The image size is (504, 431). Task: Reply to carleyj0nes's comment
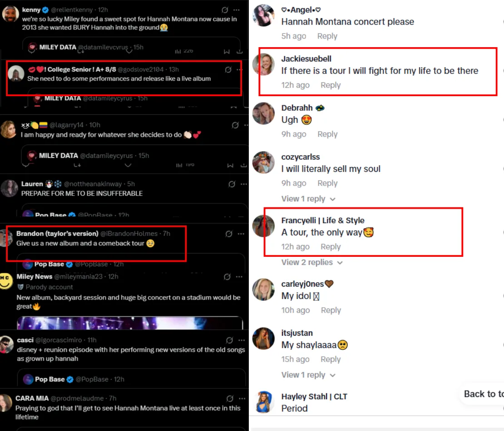point(331,310)
